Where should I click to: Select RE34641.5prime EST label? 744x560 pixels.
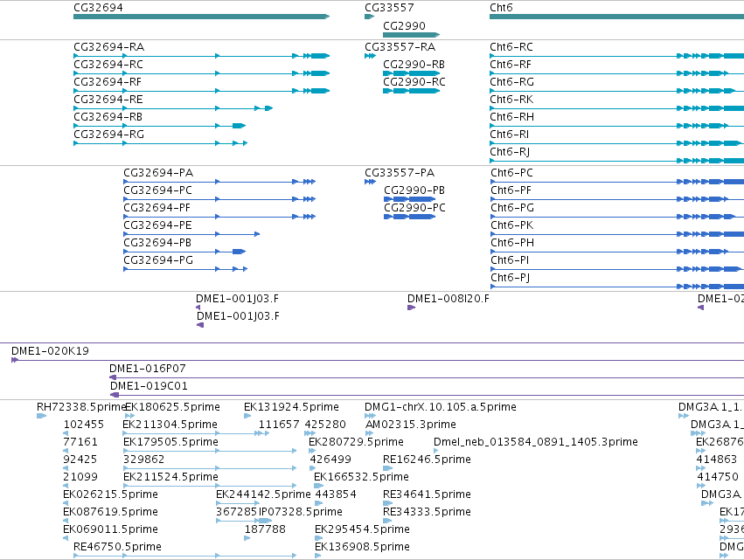pyautogui.click(x=427, y=494)
